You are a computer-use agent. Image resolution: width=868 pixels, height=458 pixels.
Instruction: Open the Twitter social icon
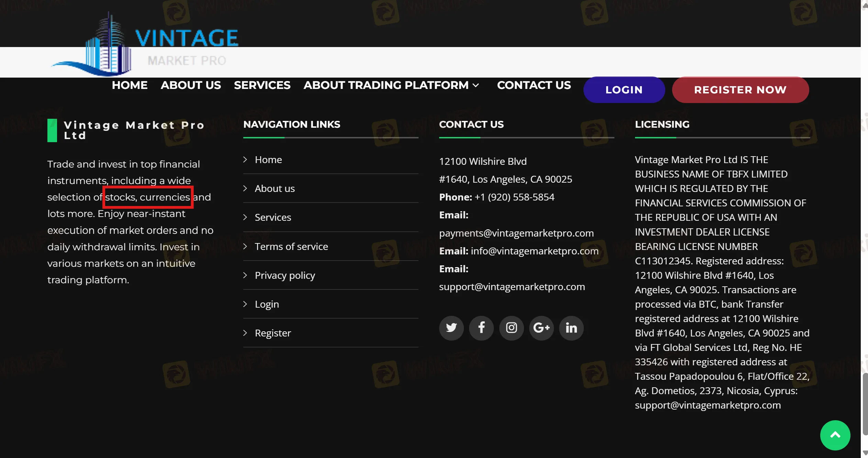(451, 328)
